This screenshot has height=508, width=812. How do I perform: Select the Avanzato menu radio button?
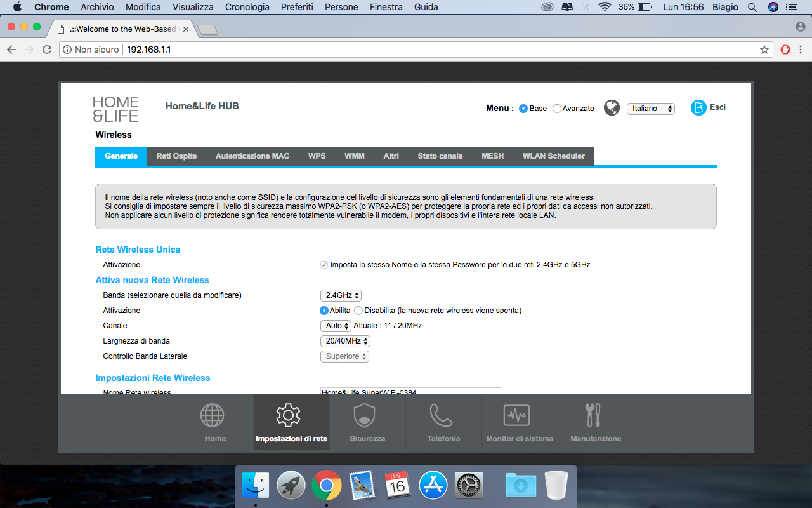[557, 109]
